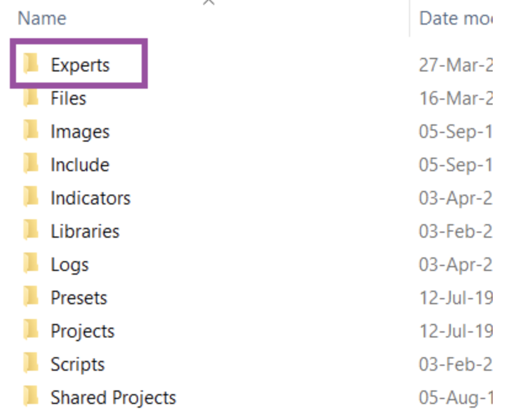
Task: Select the Shared Projects folder icon
Action: [31, 396]
